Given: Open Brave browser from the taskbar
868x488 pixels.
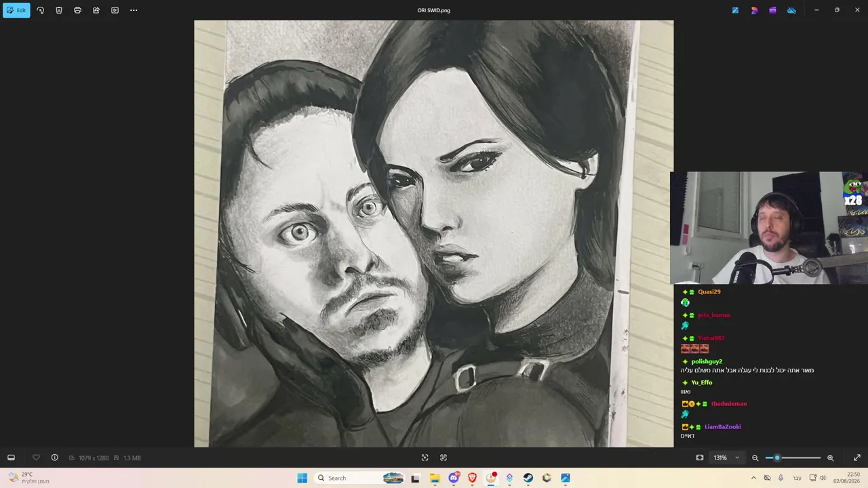Looking at the screenshot, I should pyautogui.click(x=472, y=478).
